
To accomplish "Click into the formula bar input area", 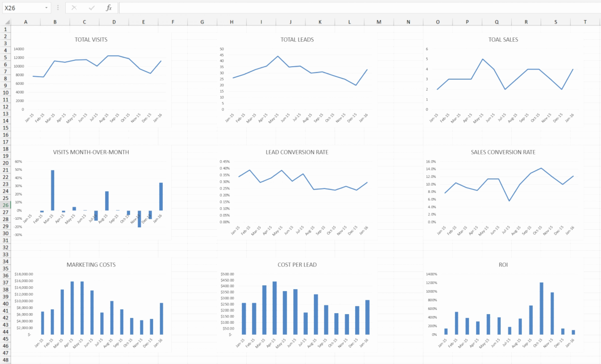I will (x=360, y=8).
